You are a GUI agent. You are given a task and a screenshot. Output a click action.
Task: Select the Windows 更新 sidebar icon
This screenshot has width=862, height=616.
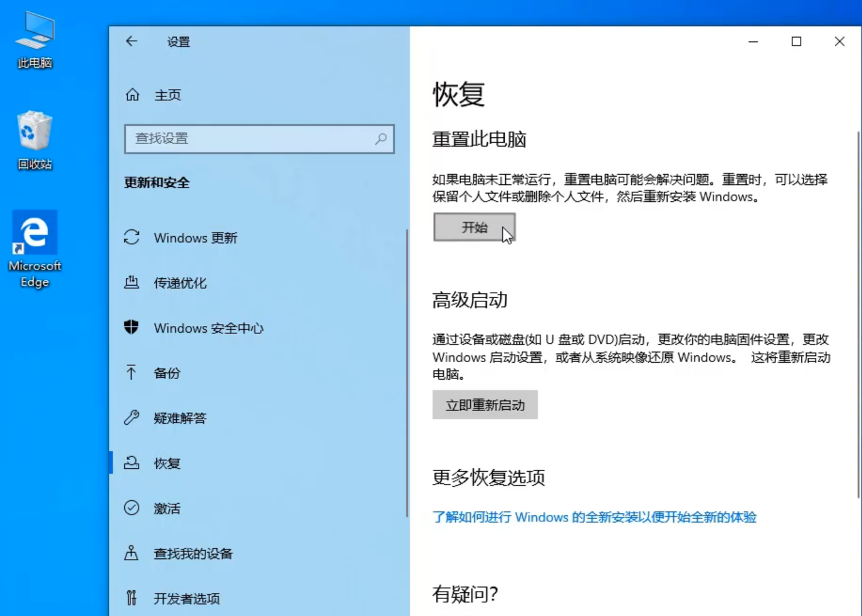point(132,238)
